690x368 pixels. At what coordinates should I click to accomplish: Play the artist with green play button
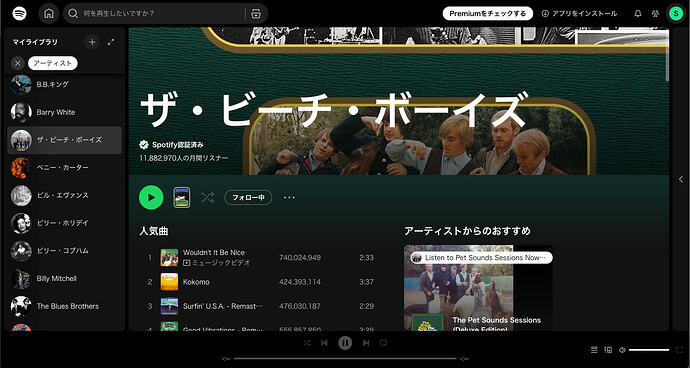click(151, 198)
